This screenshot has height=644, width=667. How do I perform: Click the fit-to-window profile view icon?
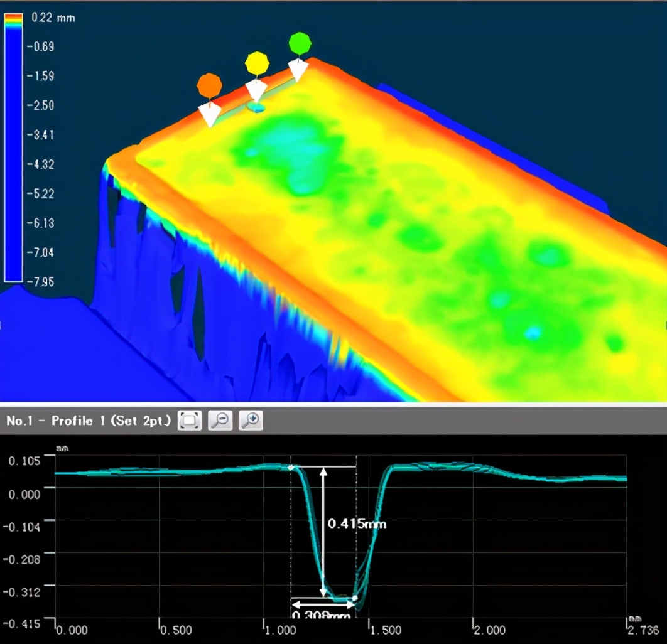[190, 421]
